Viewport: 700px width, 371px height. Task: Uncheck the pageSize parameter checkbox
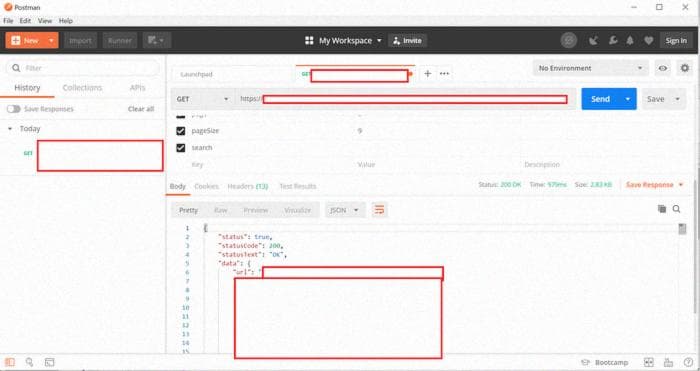click(x=180, y=131)
